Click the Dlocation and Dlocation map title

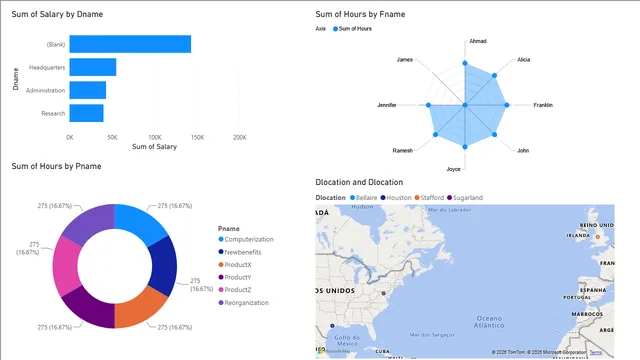tap(359, 182)
